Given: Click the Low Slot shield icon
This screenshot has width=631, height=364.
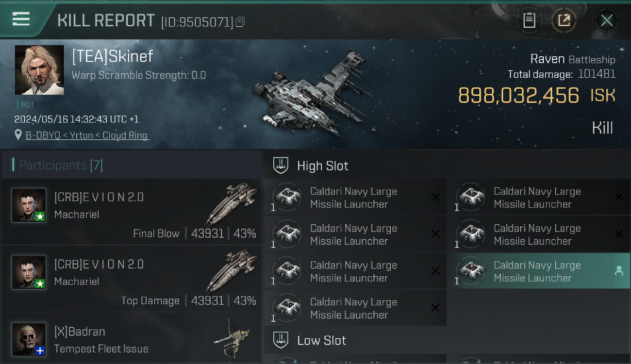Looking at the screenshot, I should point(281,340).
